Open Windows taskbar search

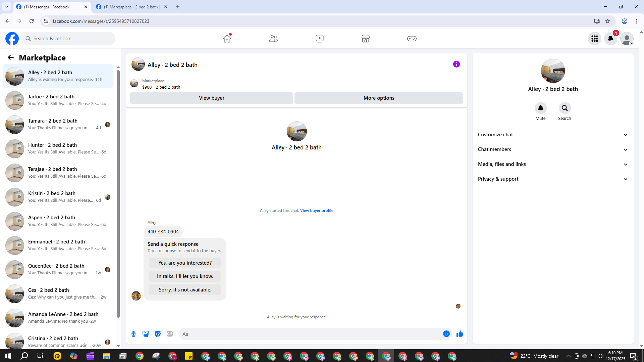[x=24, y=356]
